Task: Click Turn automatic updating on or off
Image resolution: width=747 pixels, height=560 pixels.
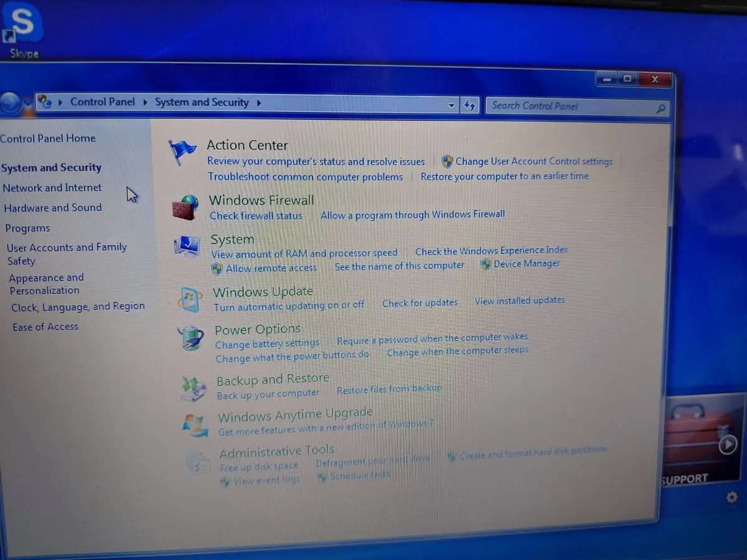Action: pyautogui.click(x=289, y=306)
